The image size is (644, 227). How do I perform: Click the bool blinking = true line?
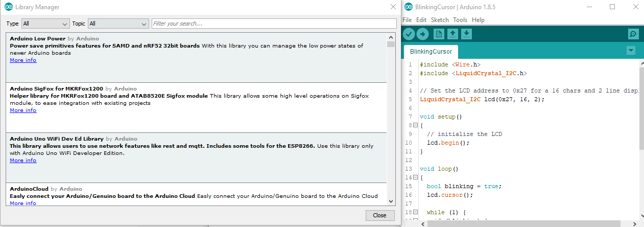(x=464, y=186)
